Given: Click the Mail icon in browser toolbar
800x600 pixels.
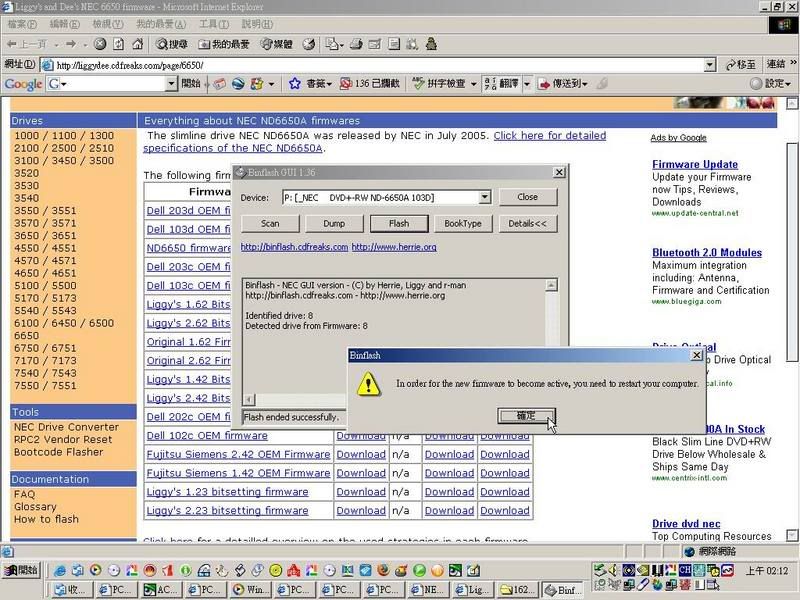Looking at the screenshot, I should click(x=332, y=44).
